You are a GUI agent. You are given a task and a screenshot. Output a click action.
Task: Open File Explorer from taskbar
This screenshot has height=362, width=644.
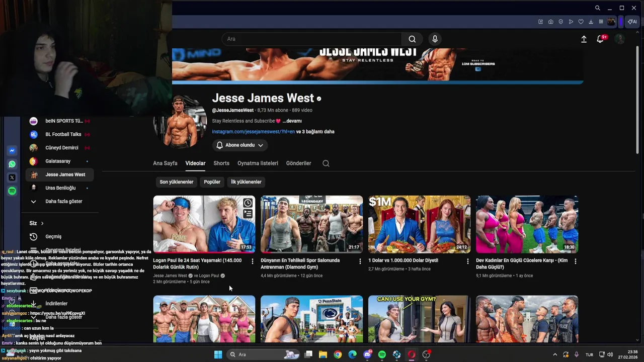(323, 354)
